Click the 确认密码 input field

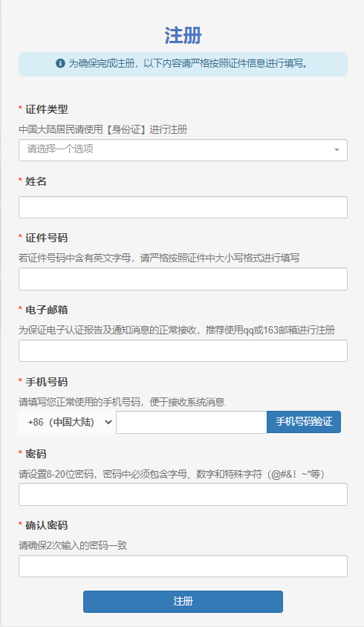click(x=183, y=566)
